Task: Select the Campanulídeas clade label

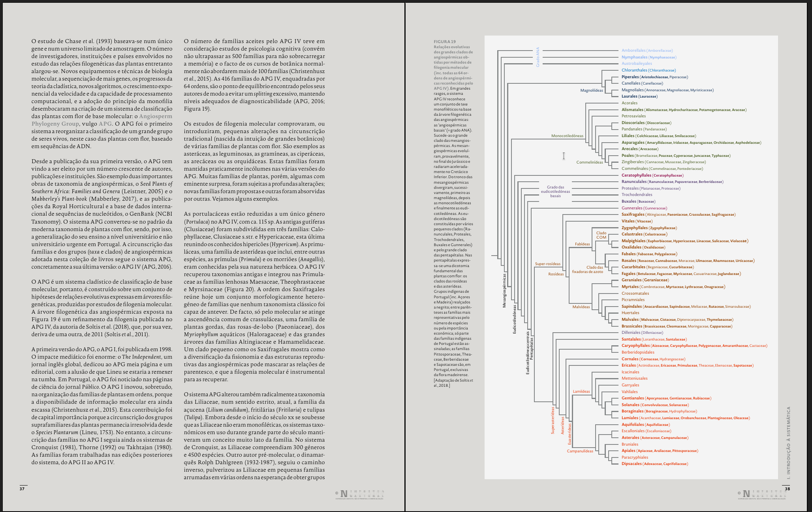Action: (x=580, y=451)
